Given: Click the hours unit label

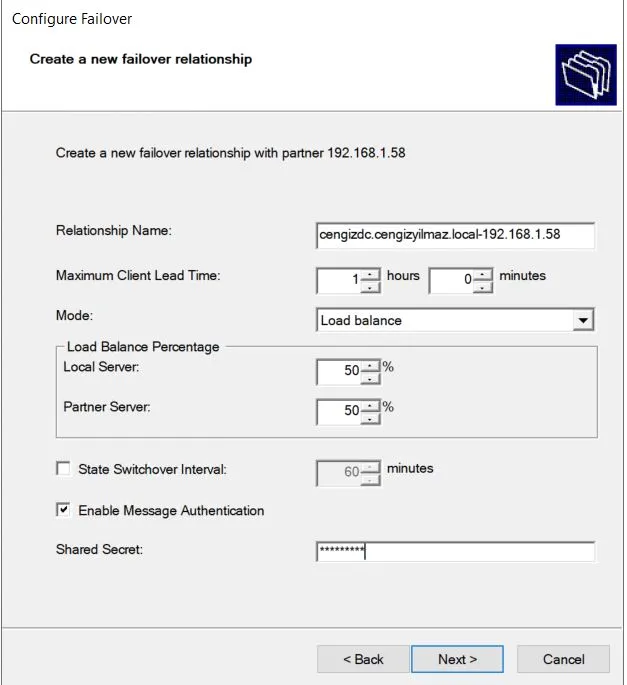Looking at the screenshot, I should 403,276.
